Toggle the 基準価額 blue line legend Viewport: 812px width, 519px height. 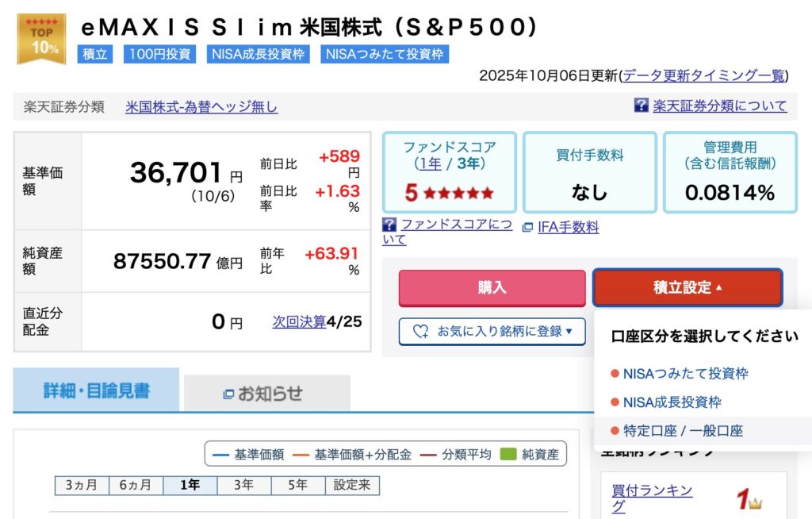point(249,455)
